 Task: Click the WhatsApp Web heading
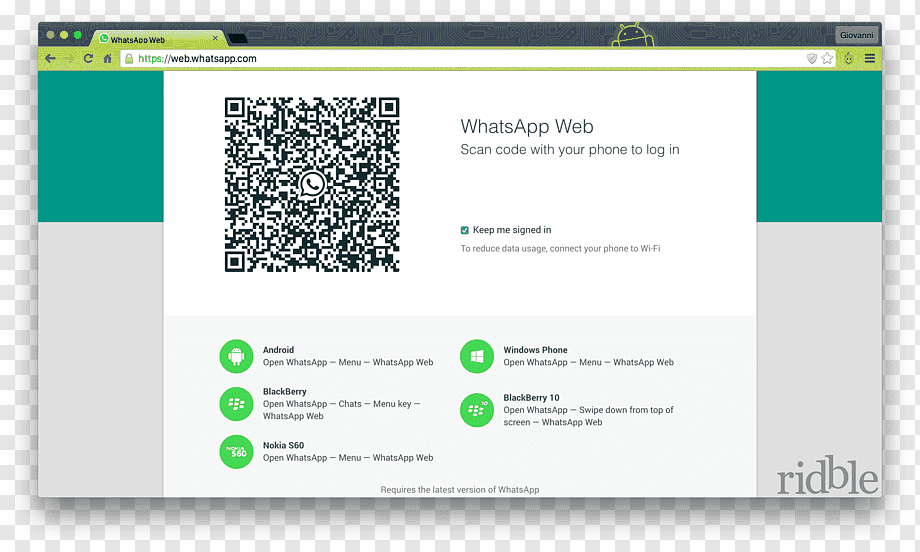pyautogui.click(x=527, y=126)
